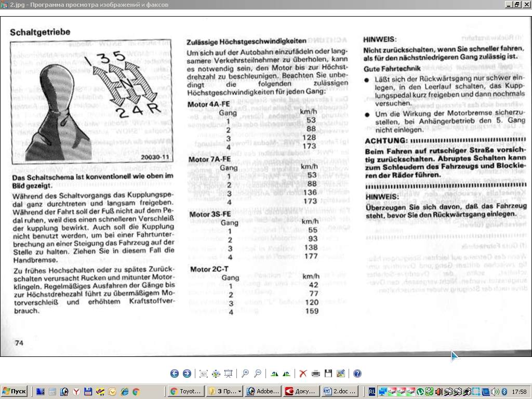Viewport: 532px width, 399px height.
Task: Switch to the 2.doc taskbar window
Action: tap(340, 392)
